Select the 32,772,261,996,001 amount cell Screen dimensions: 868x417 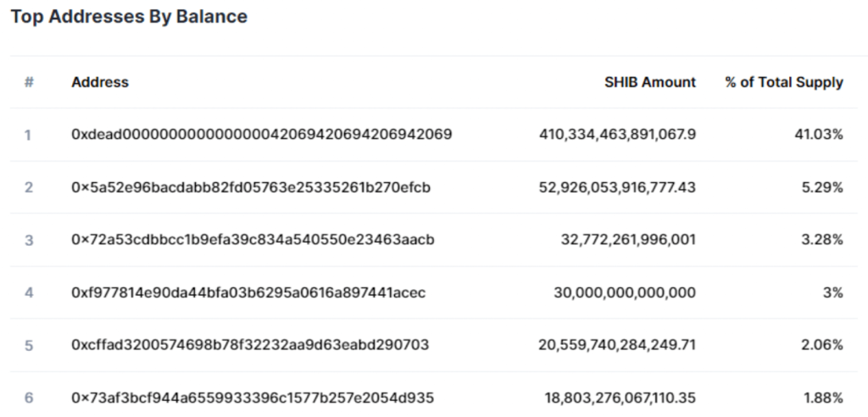coord(628,240)
